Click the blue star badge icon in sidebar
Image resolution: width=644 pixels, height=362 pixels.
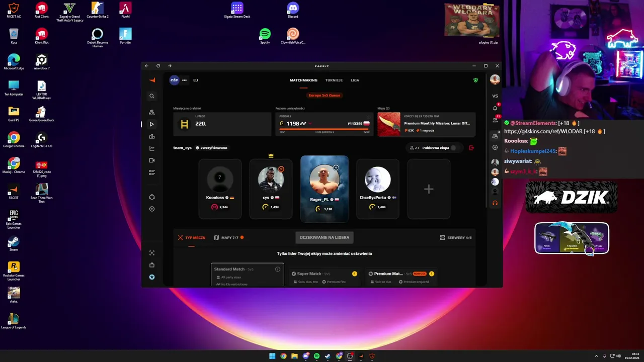pos(152,277)
